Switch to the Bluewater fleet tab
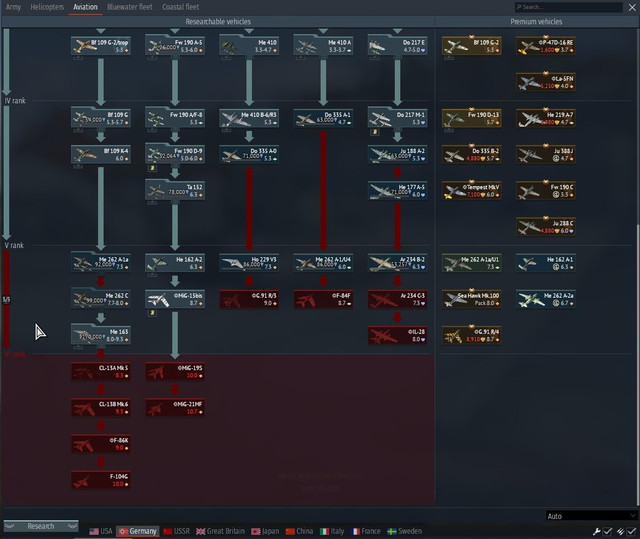The width and height of the screenshot is (640, 539). click(129, 7)
